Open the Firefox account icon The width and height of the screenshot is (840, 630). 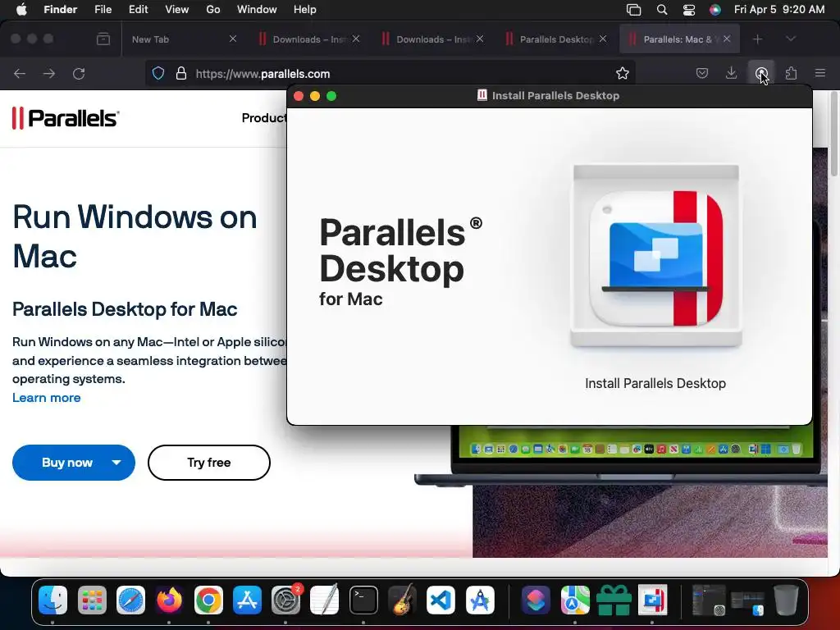761,73
